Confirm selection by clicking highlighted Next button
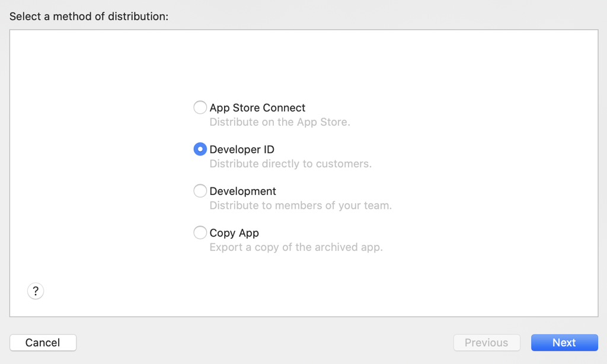 [564, 342]
